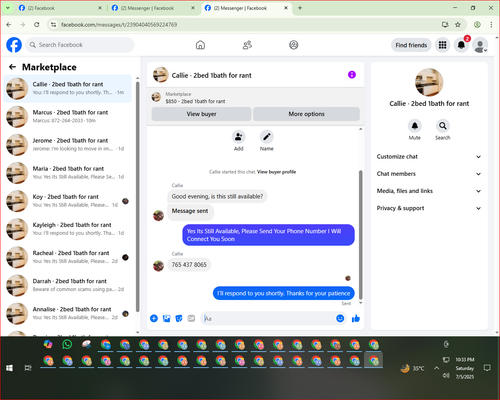Expand the Privacy & support section
Image resolution: width=500 pixels, height=400 pixels.
pos(429,208)
